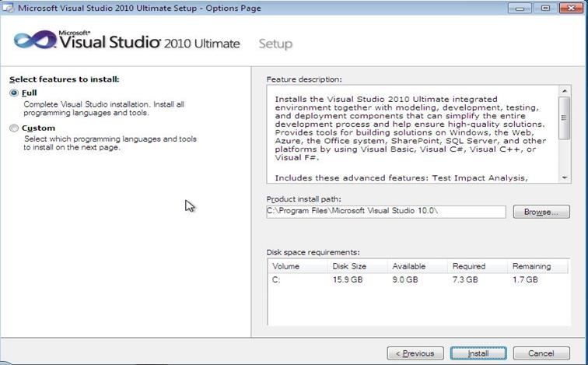Click the Available column header
This screenshot has height=365, width=588.
point(418,266)
